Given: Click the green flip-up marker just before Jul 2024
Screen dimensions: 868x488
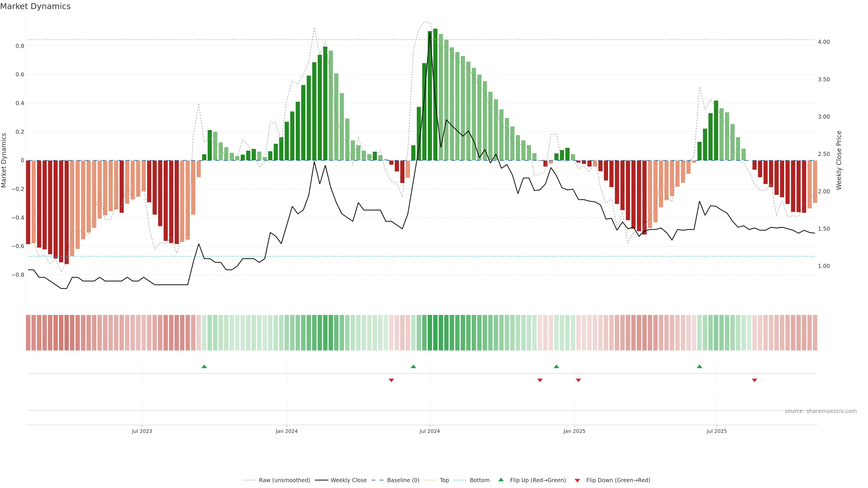Looking at the screenshot, I should (413, 366).
